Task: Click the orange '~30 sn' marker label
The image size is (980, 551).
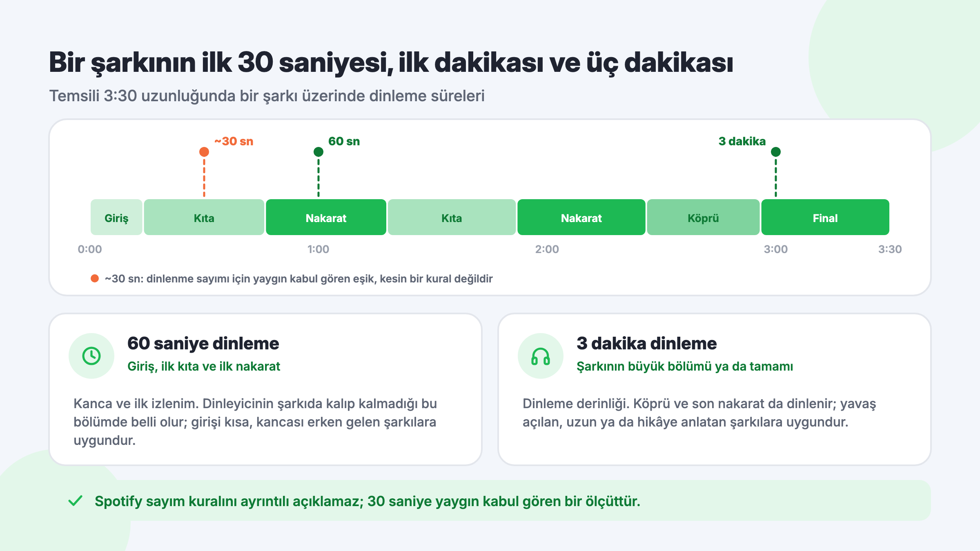Action: [x=234, y=141]
